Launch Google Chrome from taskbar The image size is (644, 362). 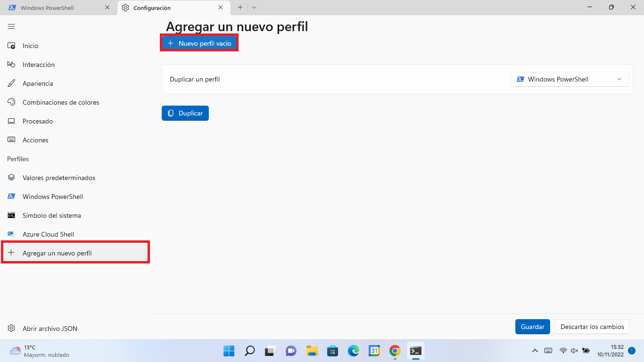[x=395, y=351]
